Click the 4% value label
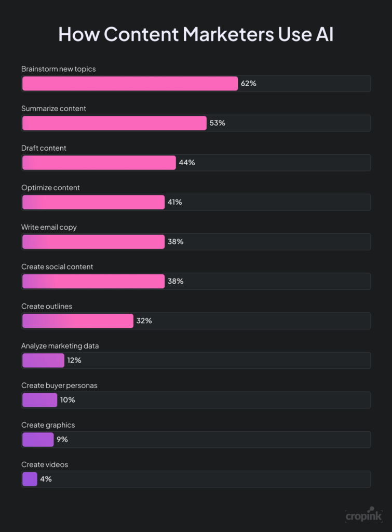The width and height of the screenshot is (392, 532). [x=46, y=479]
